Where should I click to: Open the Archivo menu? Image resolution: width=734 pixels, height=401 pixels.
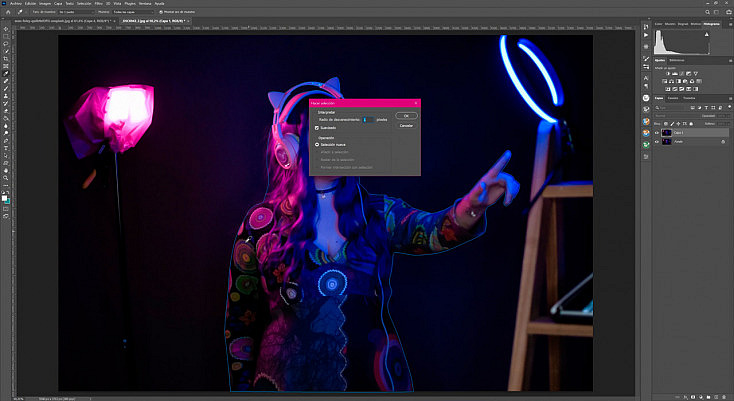pos(15,4)
